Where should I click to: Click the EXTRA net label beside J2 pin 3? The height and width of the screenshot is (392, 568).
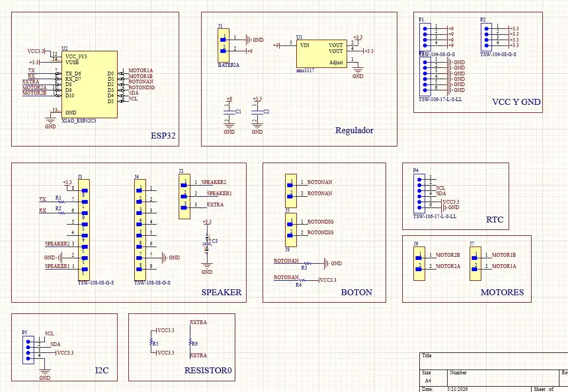pyautogui.click(x=215, y=205)
